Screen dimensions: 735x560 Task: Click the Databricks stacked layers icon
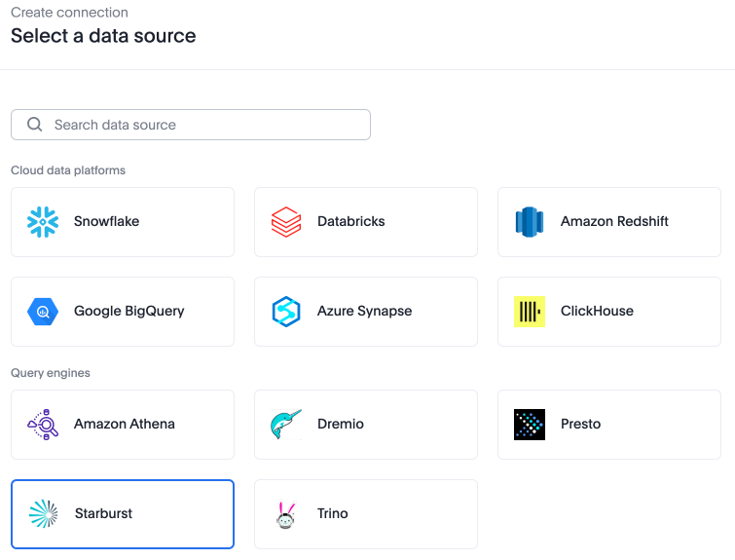click(286, 222)
